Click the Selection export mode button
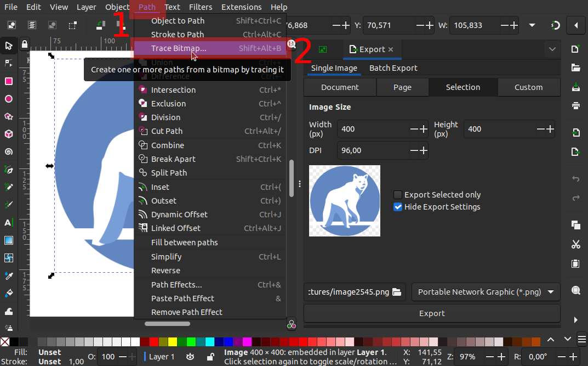The width and height of the screenshot is (588, 366). pyautogui.click(x=463, y=87)
